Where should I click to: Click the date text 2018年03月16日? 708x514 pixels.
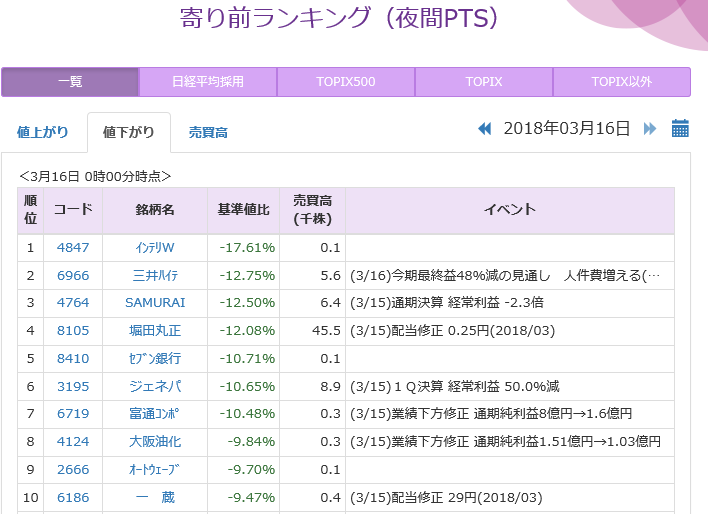567,129
